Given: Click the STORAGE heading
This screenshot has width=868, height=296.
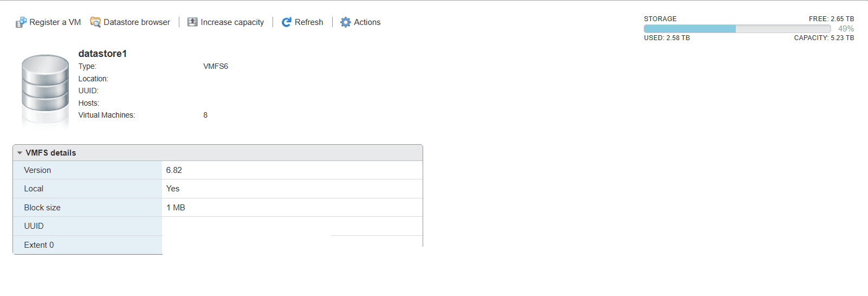Looking at the screenshot, I should (x=660, y=19).
